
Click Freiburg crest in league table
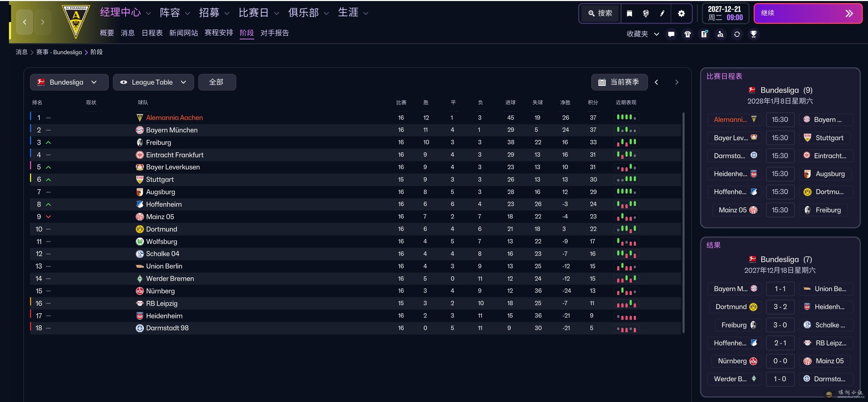pyautogui.click(x=140, y=143)
